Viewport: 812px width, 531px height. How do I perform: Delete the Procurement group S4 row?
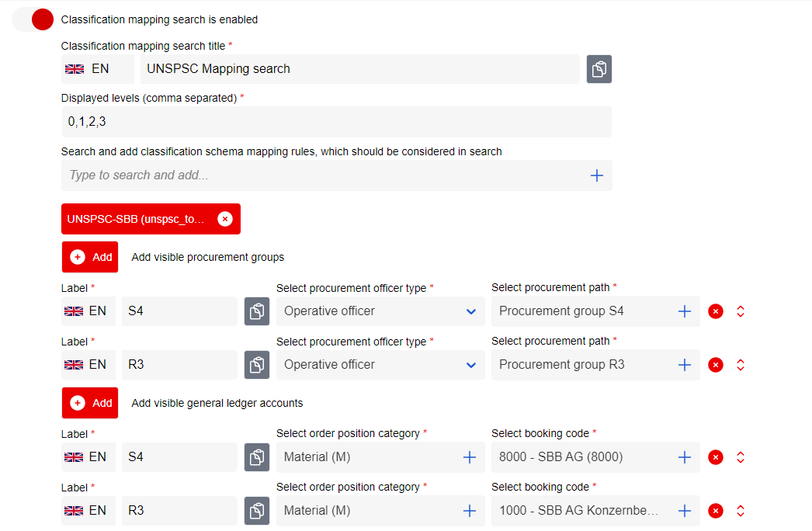coord(716,311)
